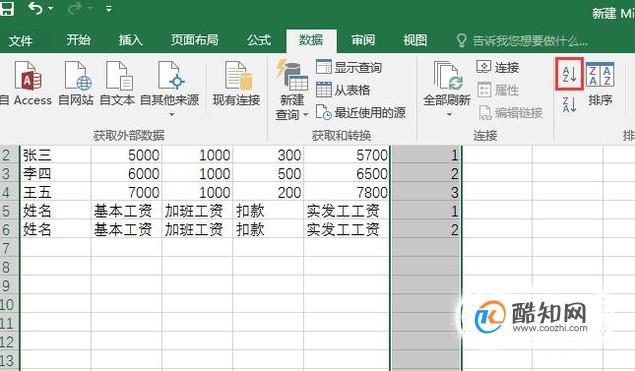Image resolution: width=635 pixels, height=371 pixels.
Task: Select cell with value 7800
Action: pyautogui.click(x=346, y=192)
